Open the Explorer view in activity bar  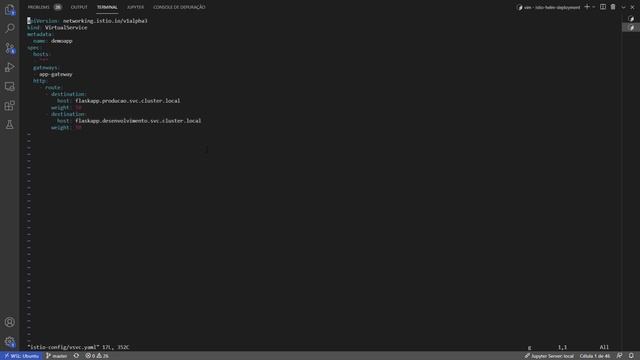click(9, 9)
